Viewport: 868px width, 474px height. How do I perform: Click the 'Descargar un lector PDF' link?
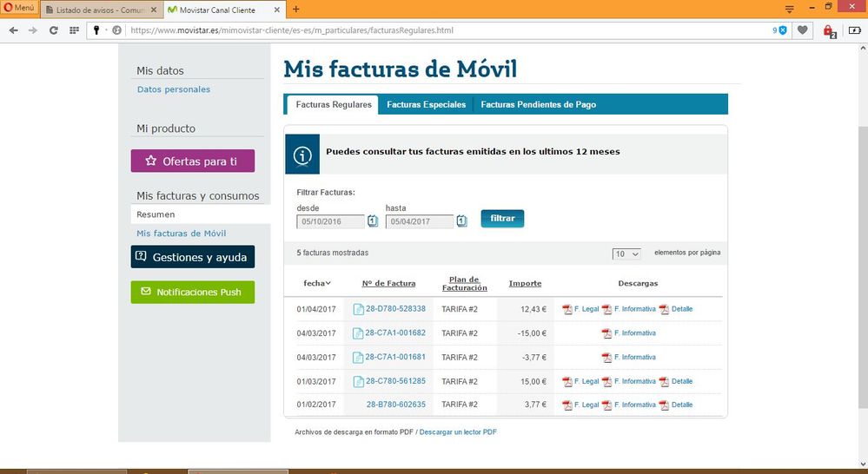pos(458,431)
